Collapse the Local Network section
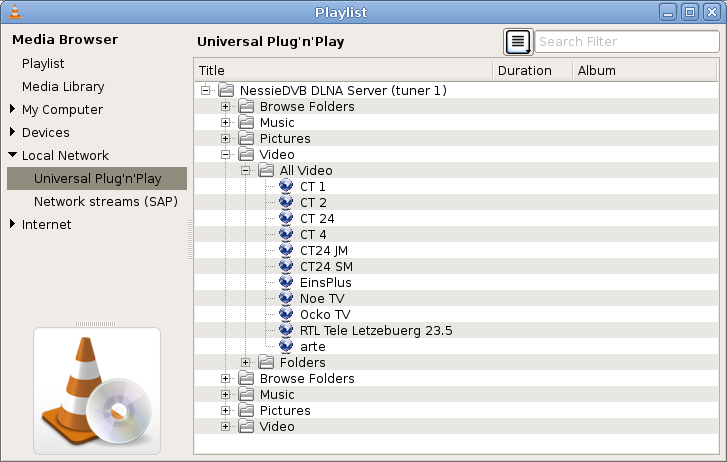The width and height of the screenshot is (727, 462). [13, 154]
